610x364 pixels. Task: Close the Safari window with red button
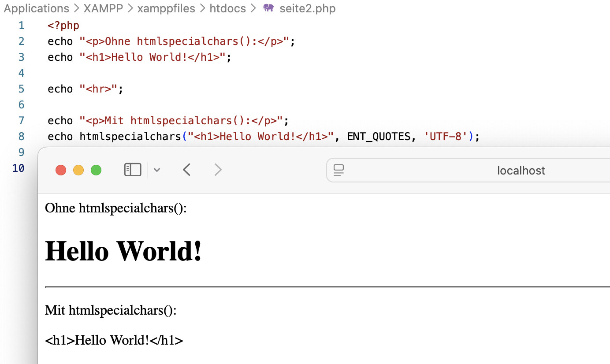(x=61, y=170)
